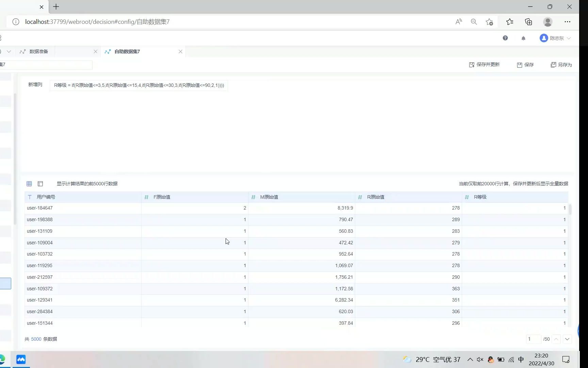
Task: Switch to the layout panel view icon
Action: tap(40, 184)
